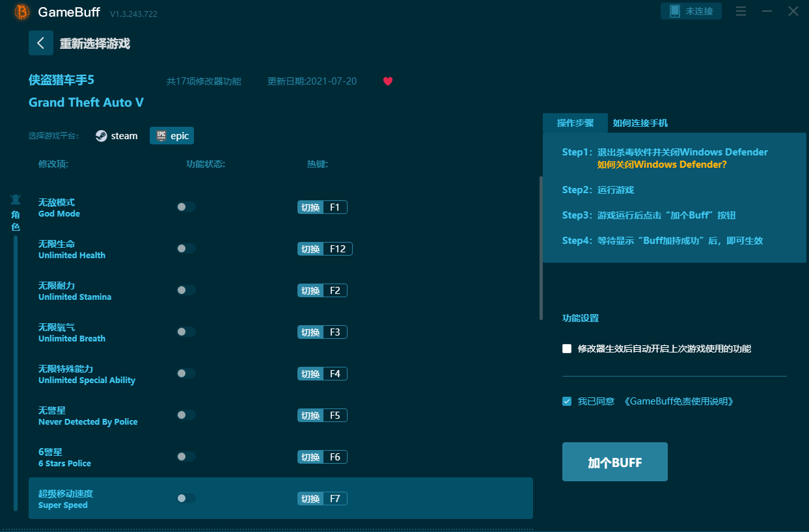
Task: Switch to 操作步骤 tab
Action: (575, 123)
